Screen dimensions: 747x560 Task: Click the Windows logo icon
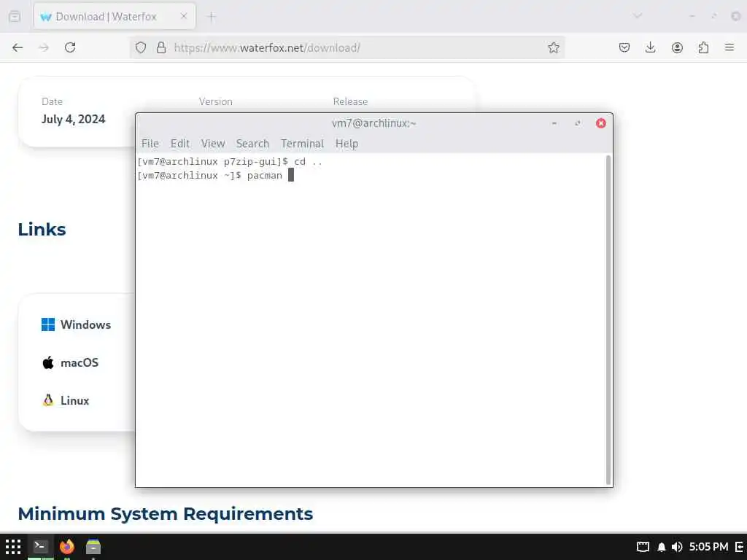pos(47,324)
